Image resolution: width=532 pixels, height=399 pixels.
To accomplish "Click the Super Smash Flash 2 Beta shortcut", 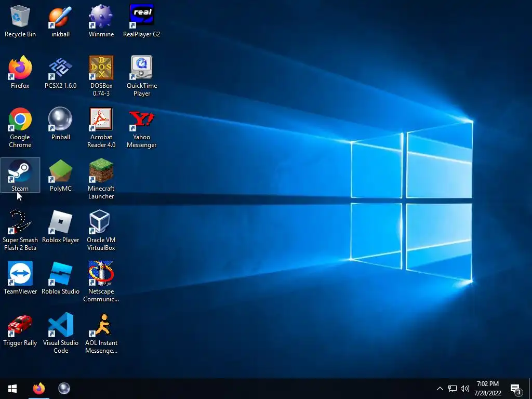I will click(x=20, y=231).
